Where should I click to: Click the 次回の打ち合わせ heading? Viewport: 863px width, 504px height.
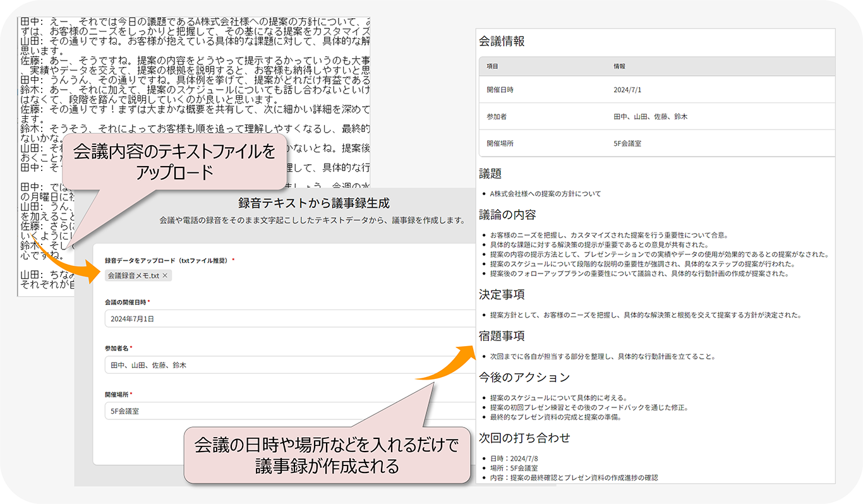pyautogui.click(x=516, y=438)
